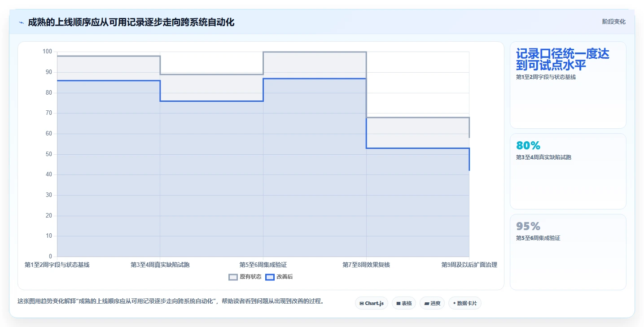Screen dimensions: 644x327
Task: Click the title 成熟的上线顺序应从可用记录逐步走向跨系统自动化
Action: pyautogui.click(x=131, y=22)
